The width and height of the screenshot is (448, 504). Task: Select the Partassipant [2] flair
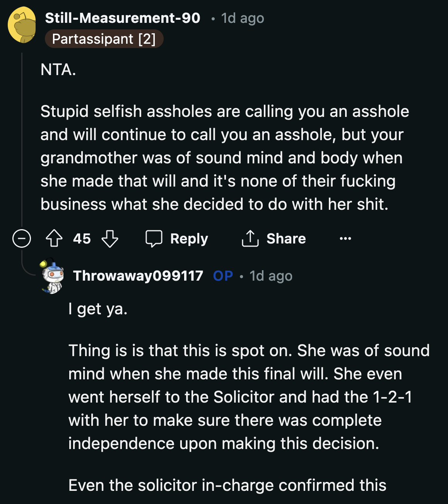click(x=104, y=39)
